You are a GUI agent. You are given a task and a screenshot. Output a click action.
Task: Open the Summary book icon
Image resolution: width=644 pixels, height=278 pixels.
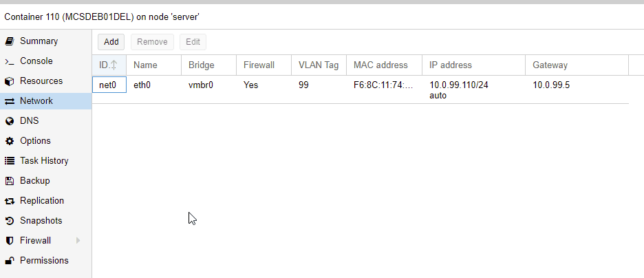click(x=10, y=41)
